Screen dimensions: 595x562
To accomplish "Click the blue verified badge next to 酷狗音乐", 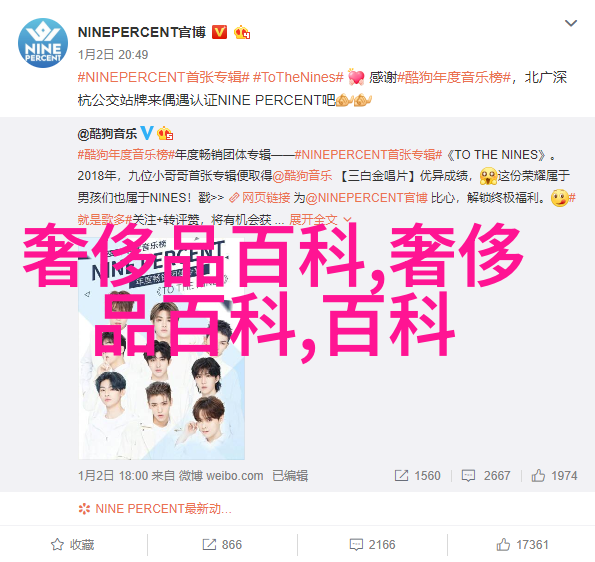I will click(x=147, y=133).
